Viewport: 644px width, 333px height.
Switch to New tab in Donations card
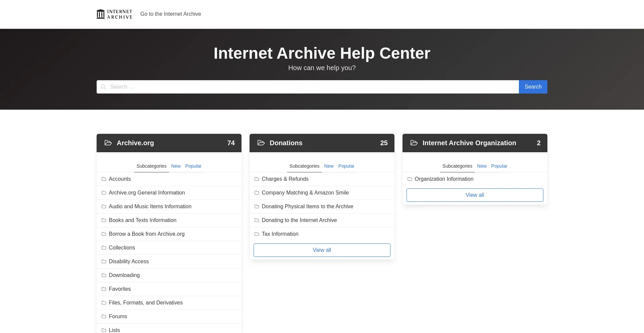click(x=329, y=166)
